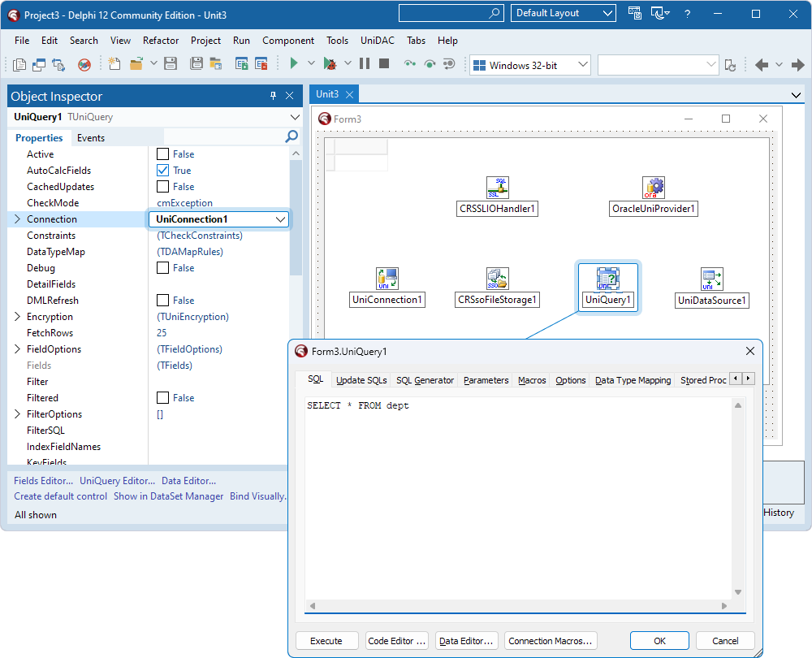Screen dimensions: 812x658
Task: Pause program execution toolbar icon
Action: pyautogui.click(x=365, y=63)
